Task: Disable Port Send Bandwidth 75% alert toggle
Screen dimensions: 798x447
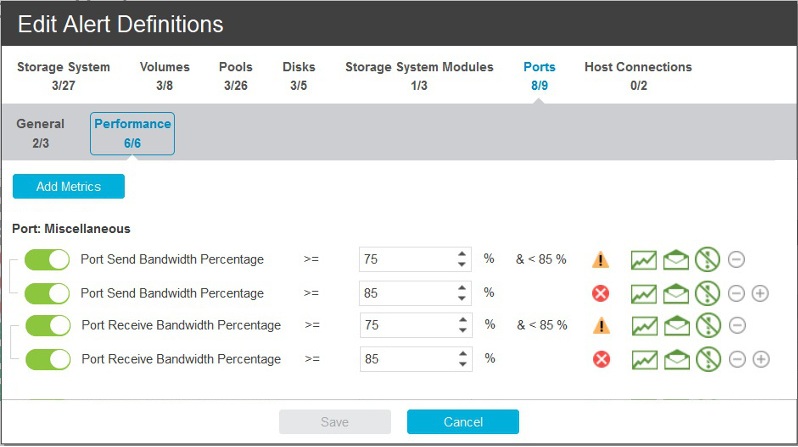Action: (x=47, y=260)
